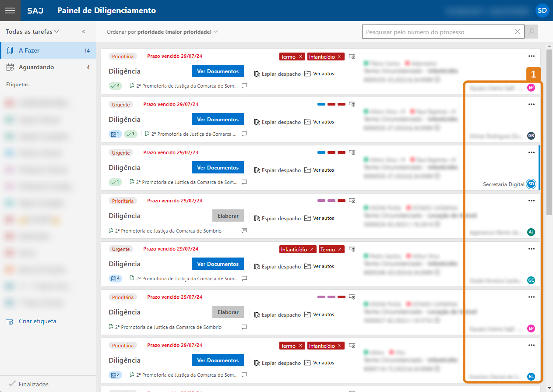Click SD user avatar in header

click(542, 11)
